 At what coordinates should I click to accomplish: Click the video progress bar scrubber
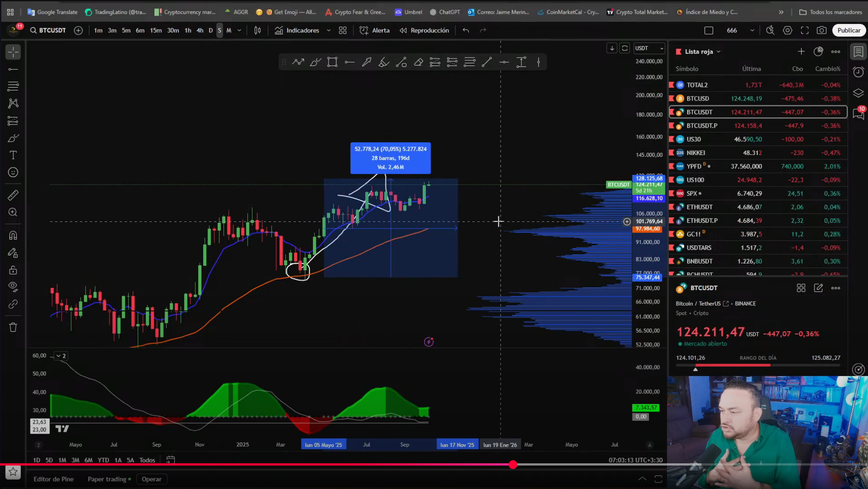click(513, 465)
